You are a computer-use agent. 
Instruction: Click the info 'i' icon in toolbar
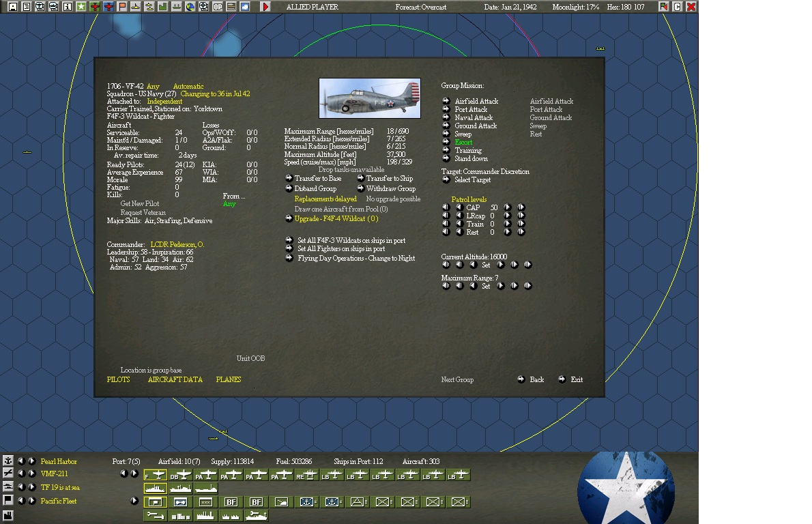[68, 7]
